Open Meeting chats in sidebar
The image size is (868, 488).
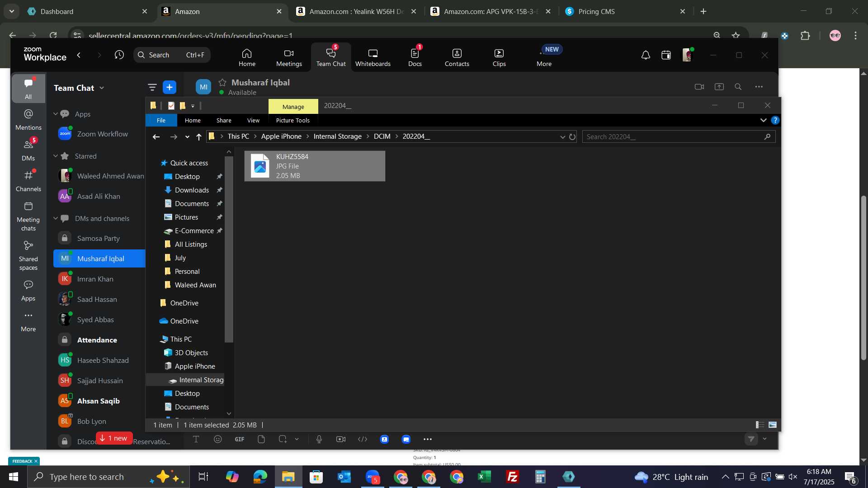pos(28,216)
